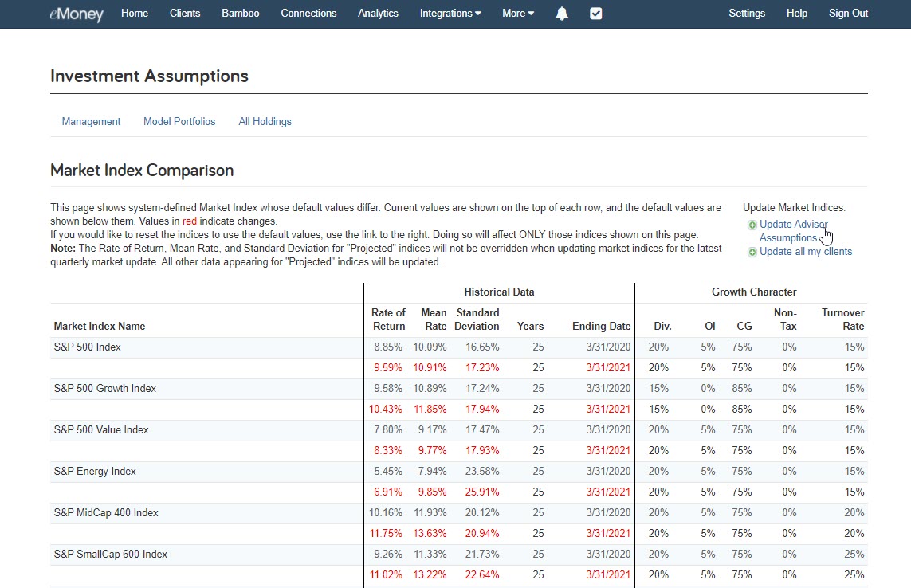Screen dimensions: 911x588
Task: Click the CG column header
Action: [744, 327]
